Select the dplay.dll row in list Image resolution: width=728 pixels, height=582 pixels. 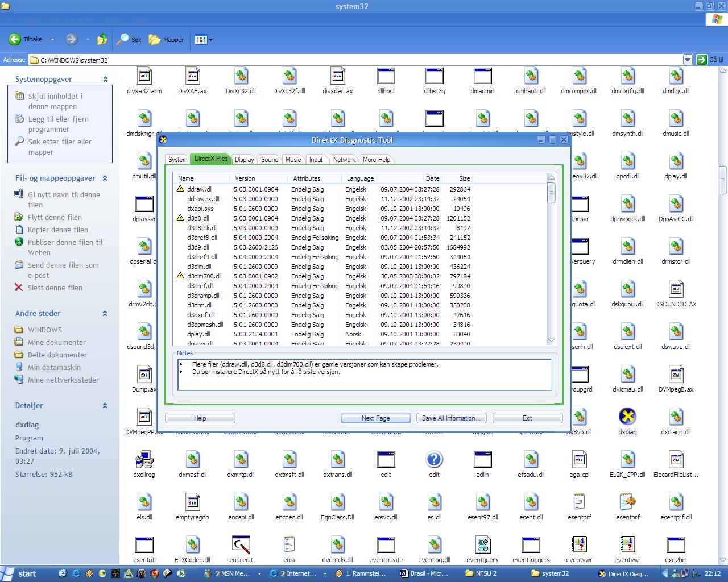(x=323, y=334)
